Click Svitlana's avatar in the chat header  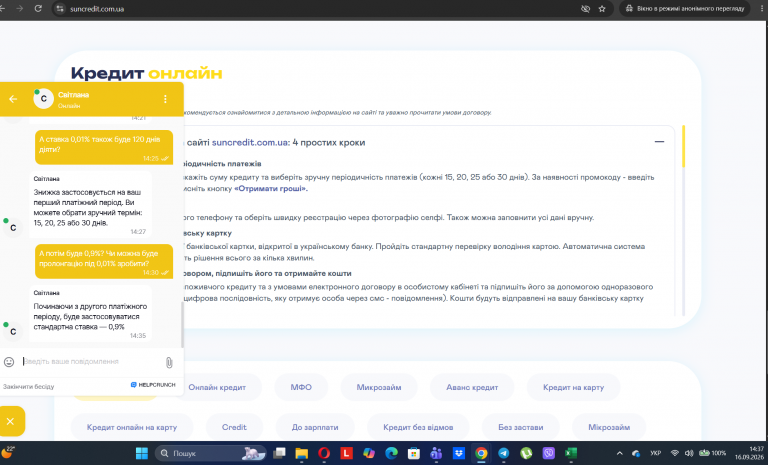pyautogui.click(x=43, y=98)
